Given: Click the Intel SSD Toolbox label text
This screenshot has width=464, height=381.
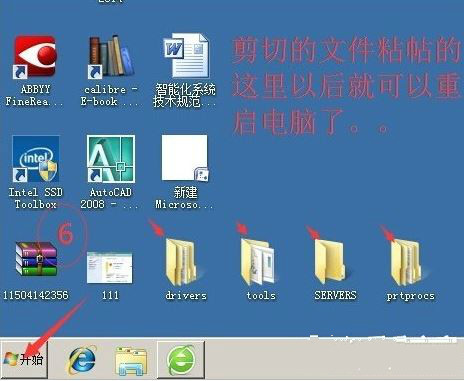Looking at the screenshot, I should [x=36, y=198].
